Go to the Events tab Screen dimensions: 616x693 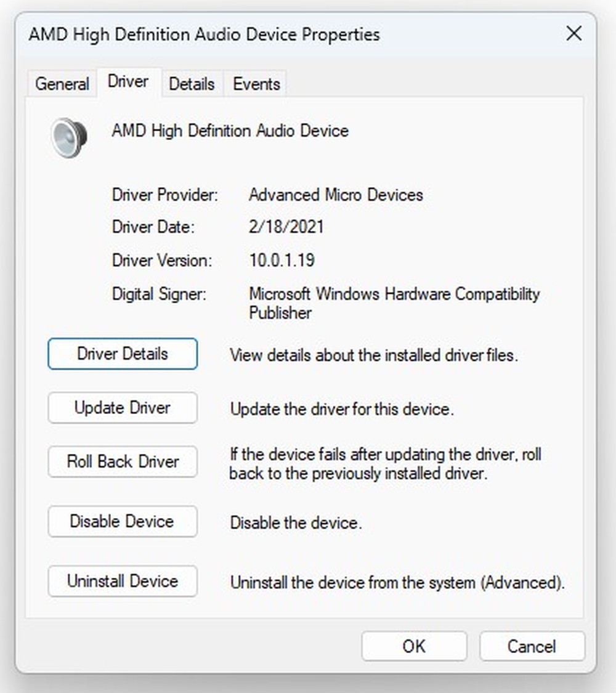[x=256, y=84]
